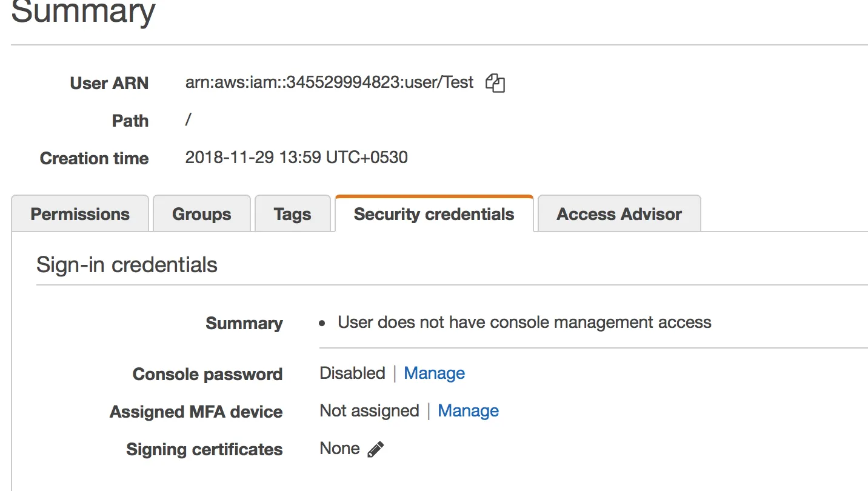Click the Not assigned MFA status

369,411
